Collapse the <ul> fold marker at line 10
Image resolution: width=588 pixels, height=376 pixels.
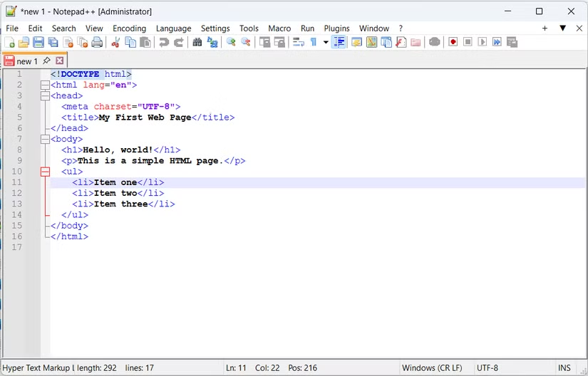(x=46, y=172)
